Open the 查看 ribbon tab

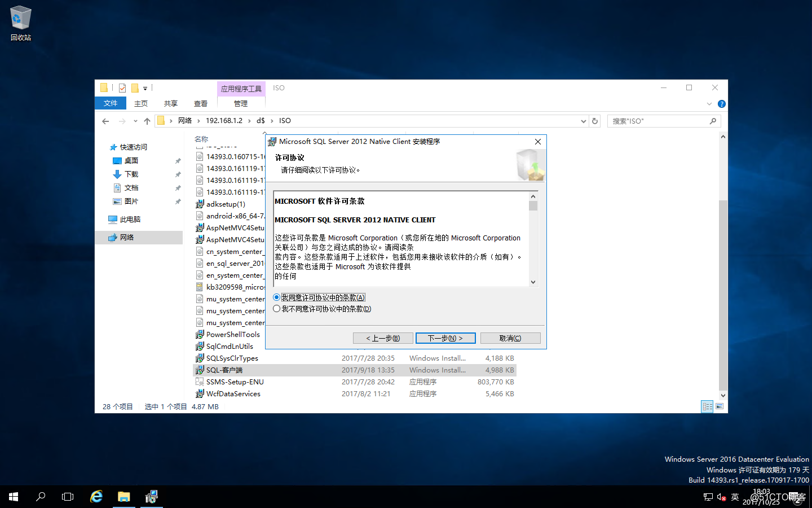[201, 103]
